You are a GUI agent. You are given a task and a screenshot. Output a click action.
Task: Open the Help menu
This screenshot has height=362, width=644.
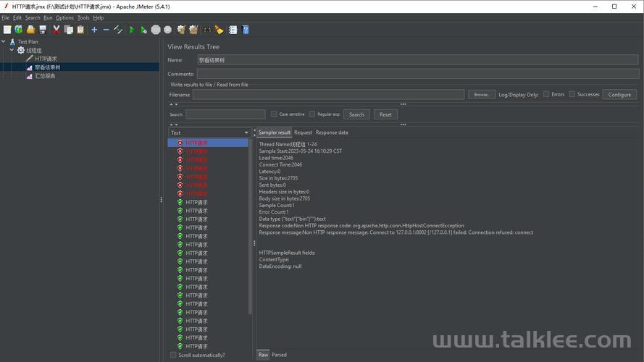[x=99, y=17]
